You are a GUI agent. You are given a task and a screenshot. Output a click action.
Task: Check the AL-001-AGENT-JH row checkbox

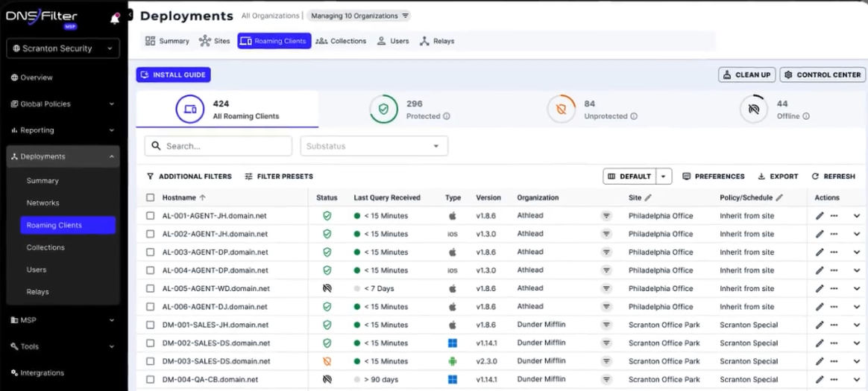(150, 216)
